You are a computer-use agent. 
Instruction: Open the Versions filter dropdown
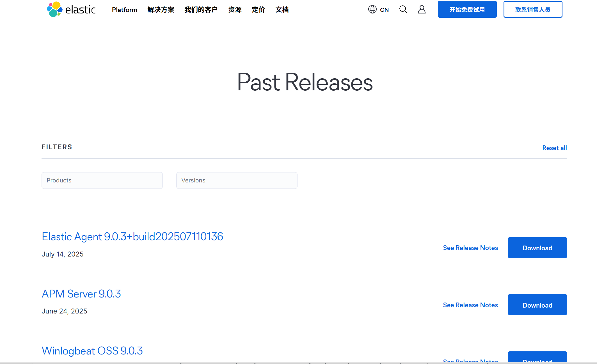[x=237, y=180]
